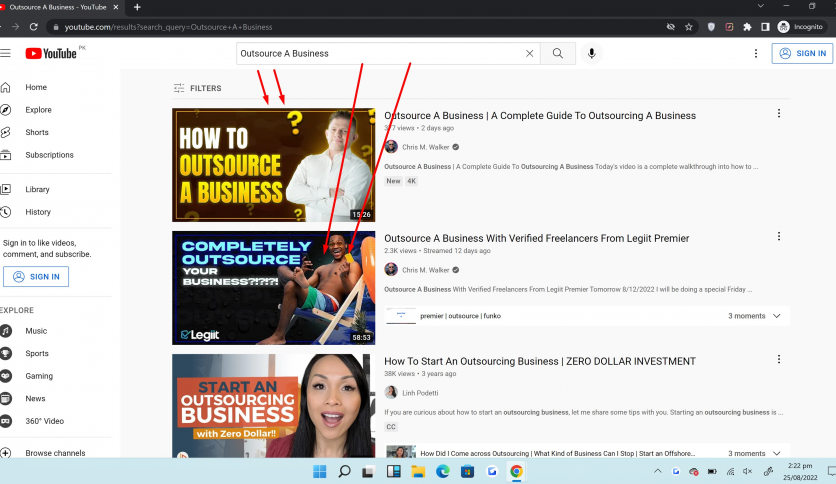Click the top-right SIGN IN button
This screenshot has width=836, height=484.
point(802,53)
